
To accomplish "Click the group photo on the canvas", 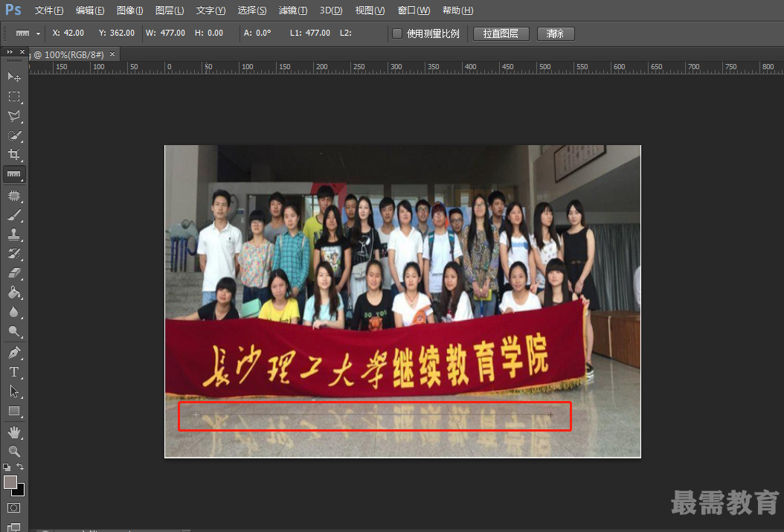I will [402, 301].
